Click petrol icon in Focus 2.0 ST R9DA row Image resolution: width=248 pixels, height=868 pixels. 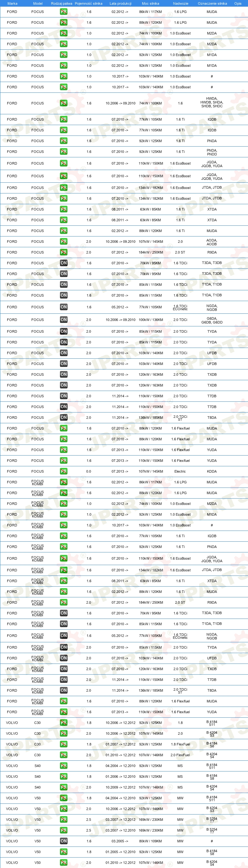tap(63, 252)
